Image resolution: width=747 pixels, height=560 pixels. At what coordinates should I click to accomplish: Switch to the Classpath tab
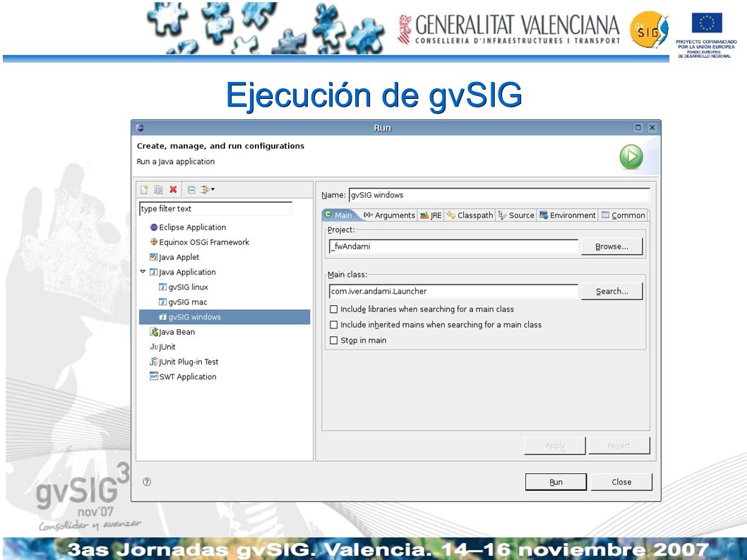pyautogui.click(x=470, y=215)
